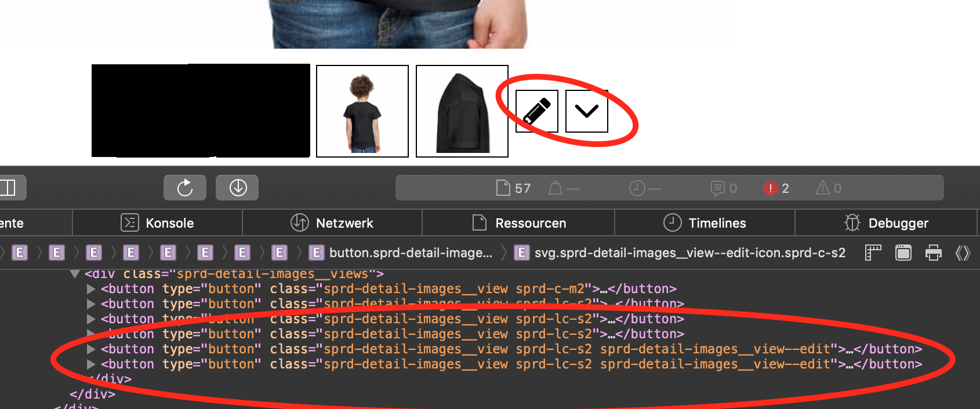Toggle the compositing borders window icon
This screenshot has height=409, width=980.
point(903,253)
